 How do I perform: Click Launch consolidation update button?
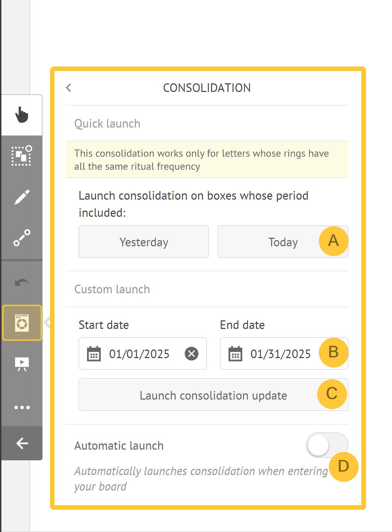pos(213,395)
